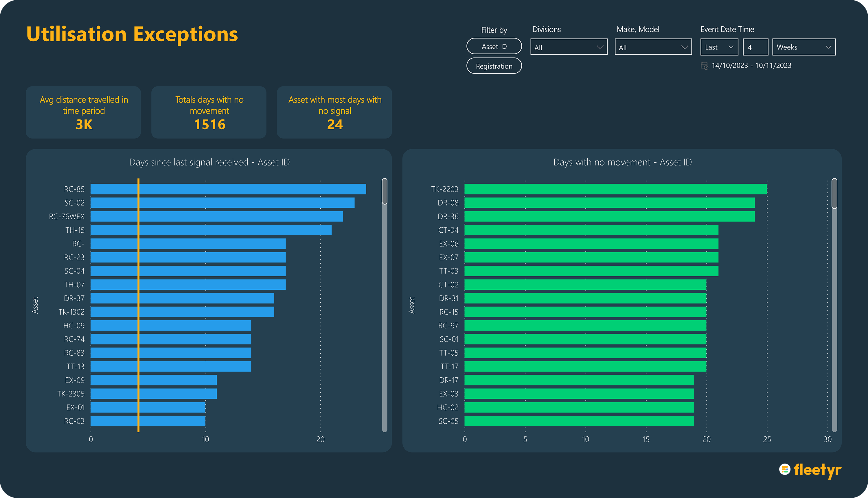The image size is (868, 498).
Task: Select the TT-03 green bar
Action: (591, 271)
